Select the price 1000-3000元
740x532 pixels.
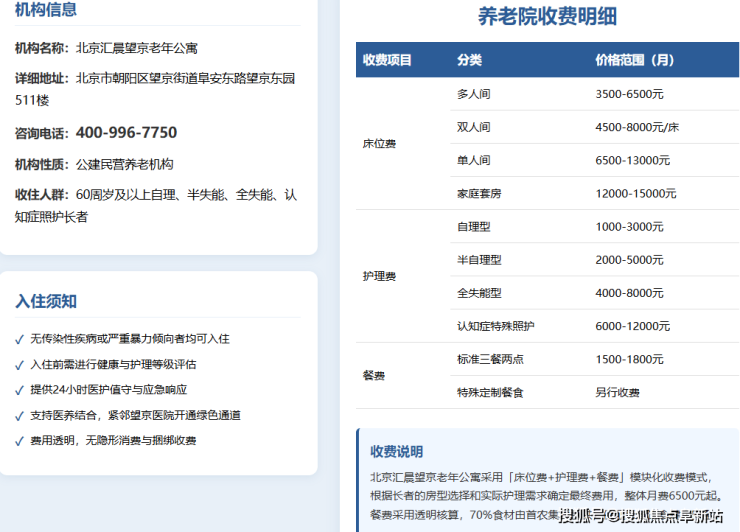[x=629, y=227]
